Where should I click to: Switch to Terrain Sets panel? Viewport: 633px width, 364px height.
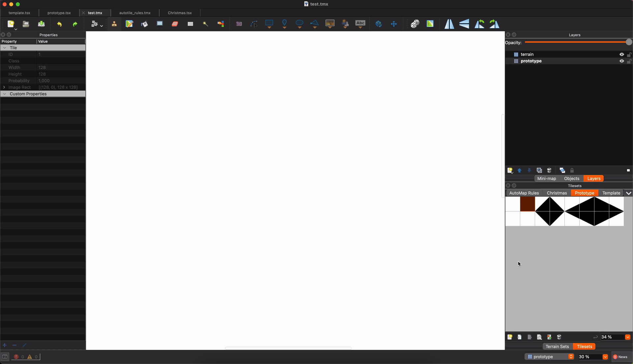pyautogui.click(x=557, y=347)
